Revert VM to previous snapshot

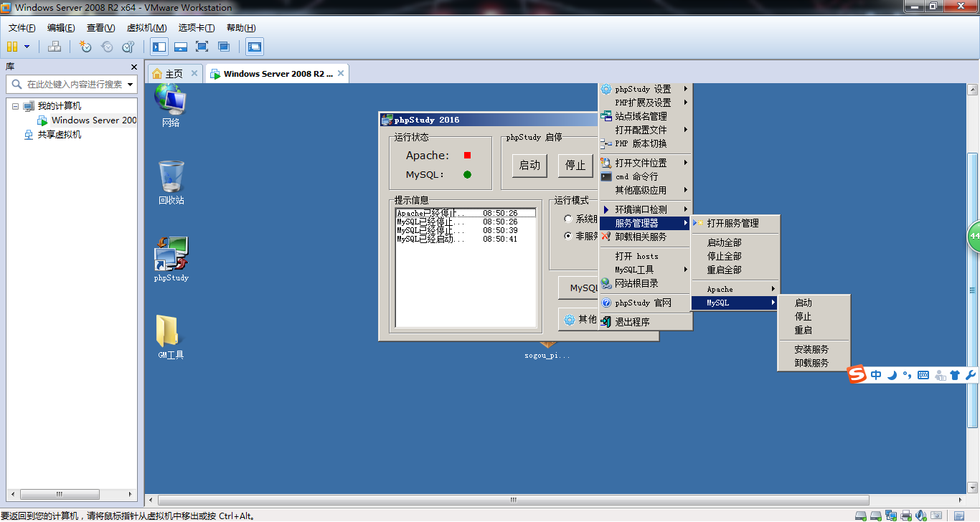click(x=107, y=47)
